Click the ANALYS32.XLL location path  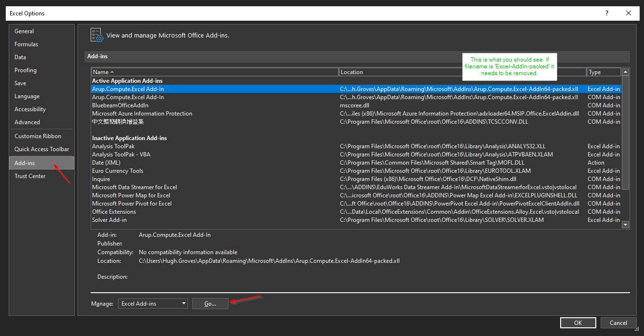tap(443, 146)
